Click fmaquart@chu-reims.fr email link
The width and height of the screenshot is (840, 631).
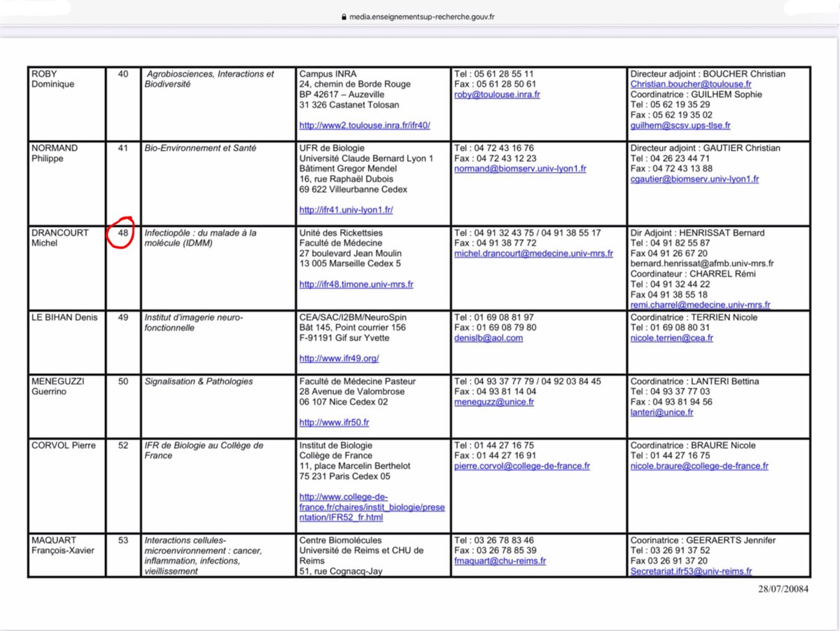(x=499, y=561)
